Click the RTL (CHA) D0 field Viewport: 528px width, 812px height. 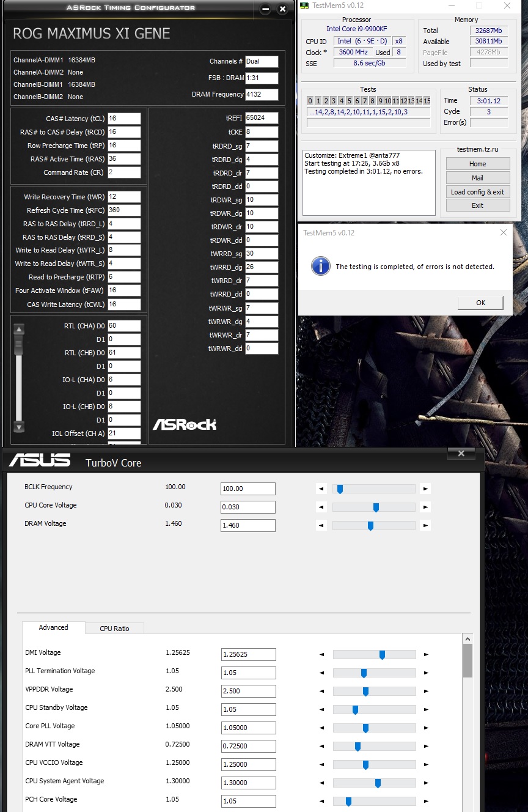click(x=124, y=326)
